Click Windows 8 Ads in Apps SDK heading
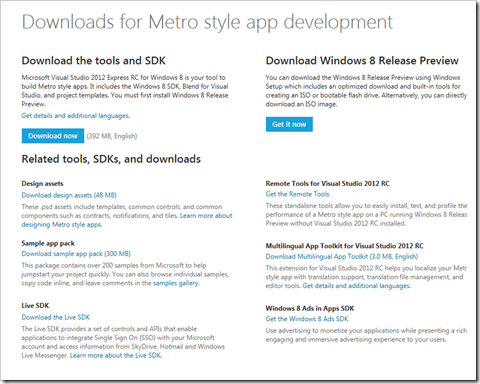Image resolution: width=480 pixels, height=384 pixels. [x=310, y=308]
